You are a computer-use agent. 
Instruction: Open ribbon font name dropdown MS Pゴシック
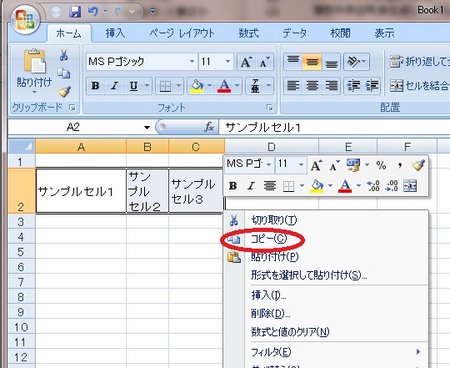click(192, 61)
